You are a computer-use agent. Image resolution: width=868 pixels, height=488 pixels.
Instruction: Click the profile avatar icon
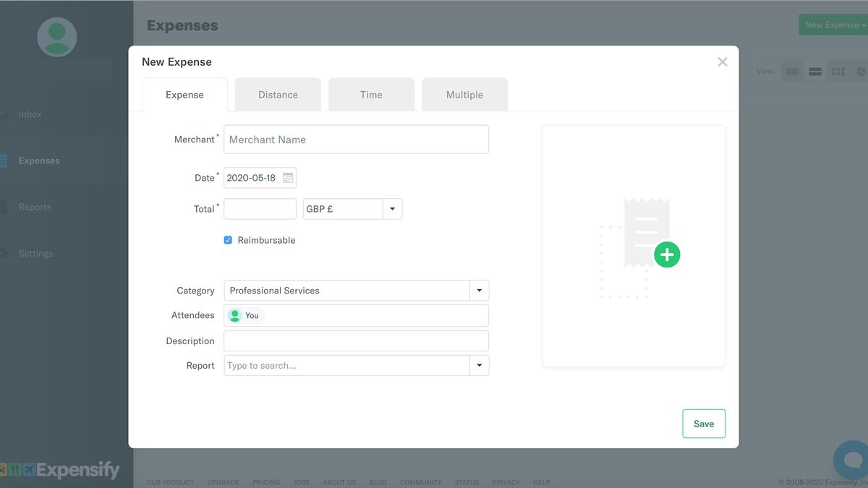[57, 37]
